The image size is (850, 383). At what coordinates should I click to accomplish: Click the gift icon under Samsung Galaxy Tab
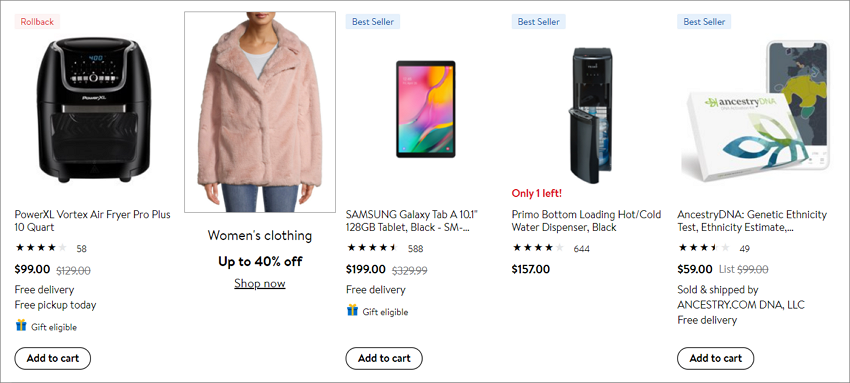[352, 310]
